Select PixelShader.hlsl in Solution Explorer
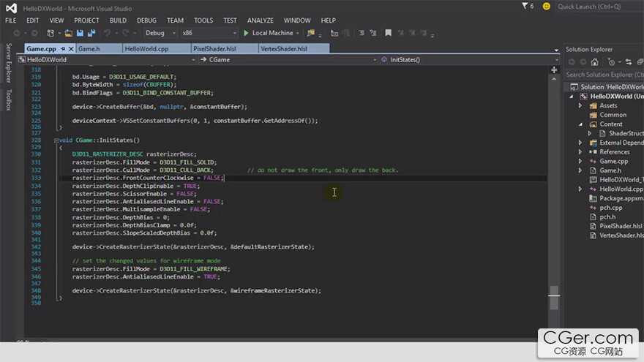 [621, 226]
